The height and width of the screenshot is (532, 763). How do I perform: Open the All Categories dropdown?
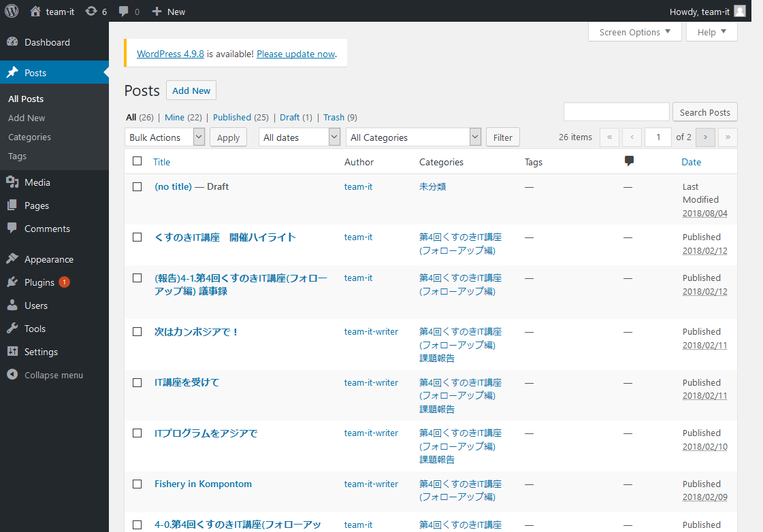(413, 137)
